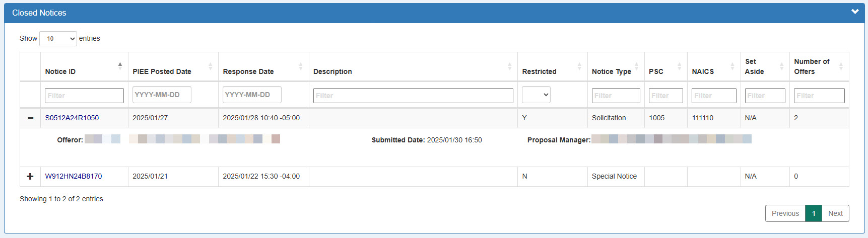The height and width of the screenshot is (238, 868).
Task: Select page 1 in pagination
Action: point(814,213)
